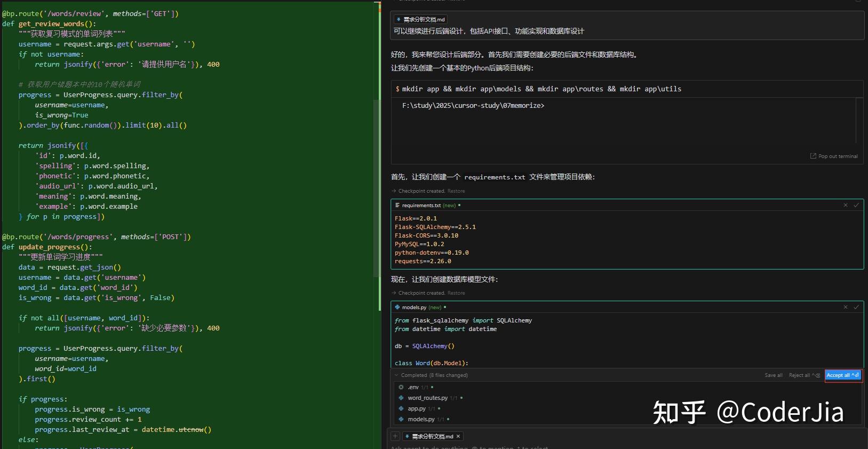Click update_progress function definition

tap(47, 247)
